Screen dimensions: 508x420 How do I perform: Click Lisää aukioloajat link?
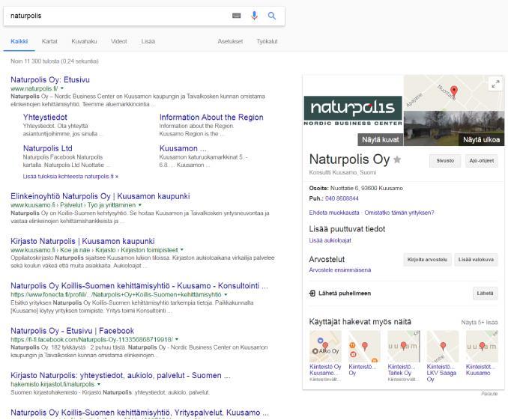point(330,240)
